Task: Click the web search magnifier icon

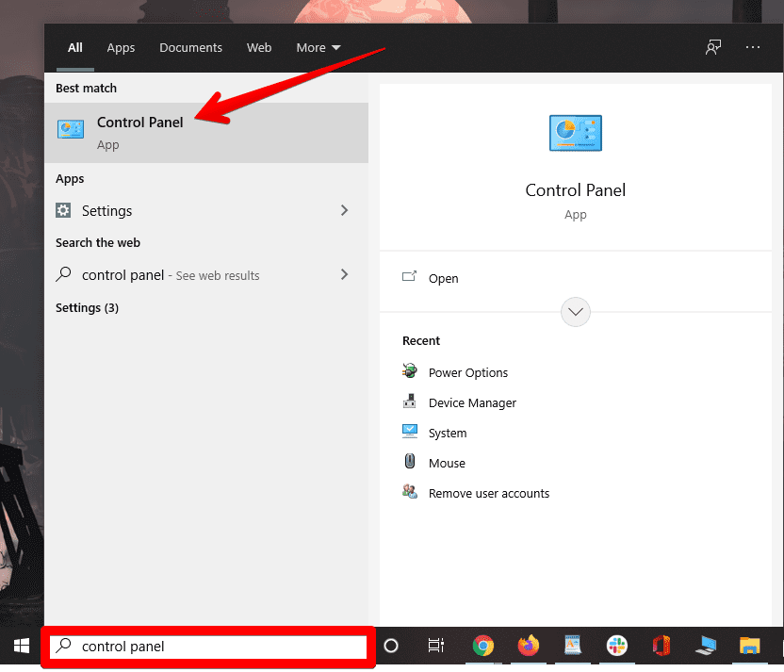Action: (x=63, y=274)
